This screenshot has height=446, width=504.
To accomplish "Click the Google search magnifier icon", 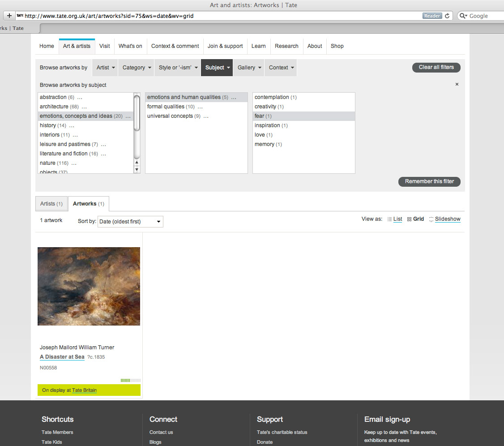I will [463, 16].
